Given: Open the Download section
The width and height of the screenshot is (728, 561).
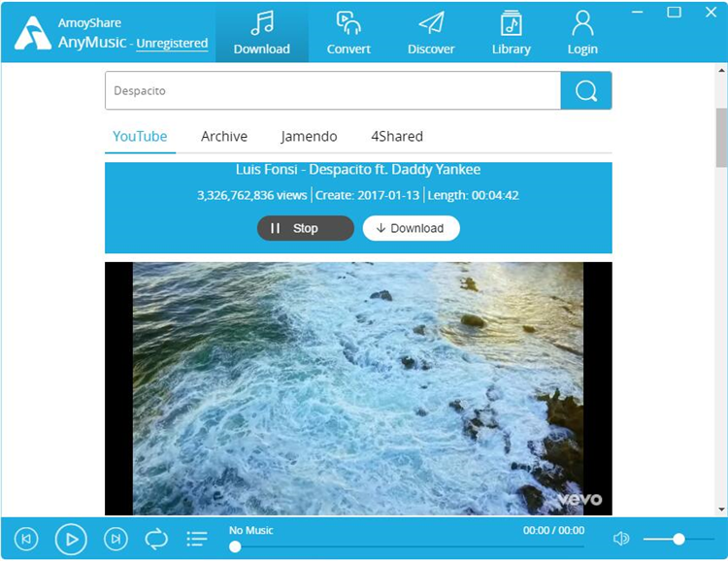Looking at the screenshot, I should [262, 33].
